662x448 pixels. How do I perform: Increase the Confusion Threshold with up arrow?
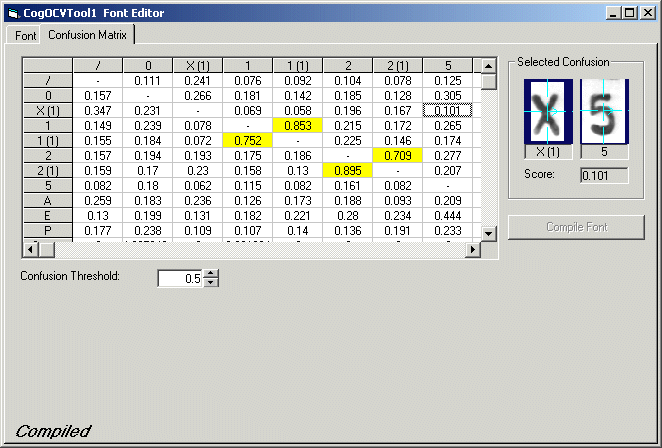coord(211,274)
